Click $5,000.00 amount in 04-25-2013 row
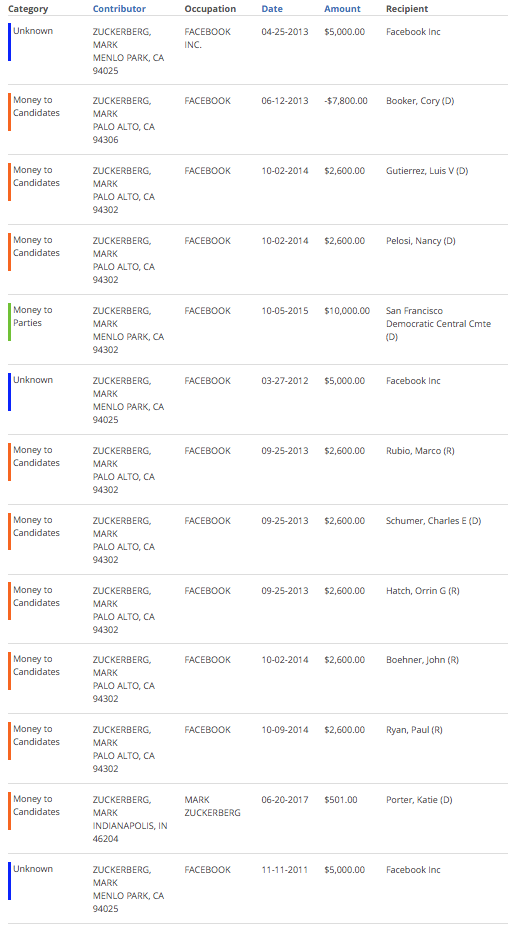Image resolution: width=516 pixels, height=929 pixels. pyautogui.click(x=344, y=31)
